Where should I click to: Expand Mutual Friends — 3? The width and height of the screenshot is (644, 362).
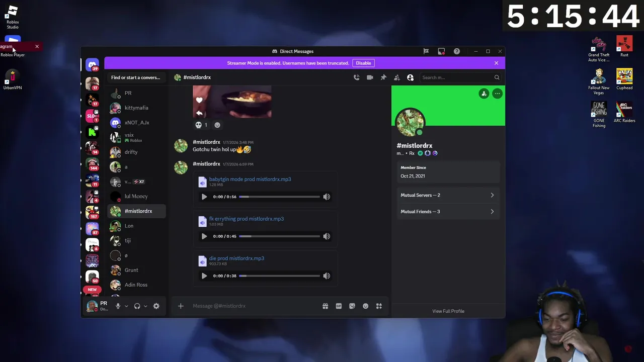click(x=447, y=212)
